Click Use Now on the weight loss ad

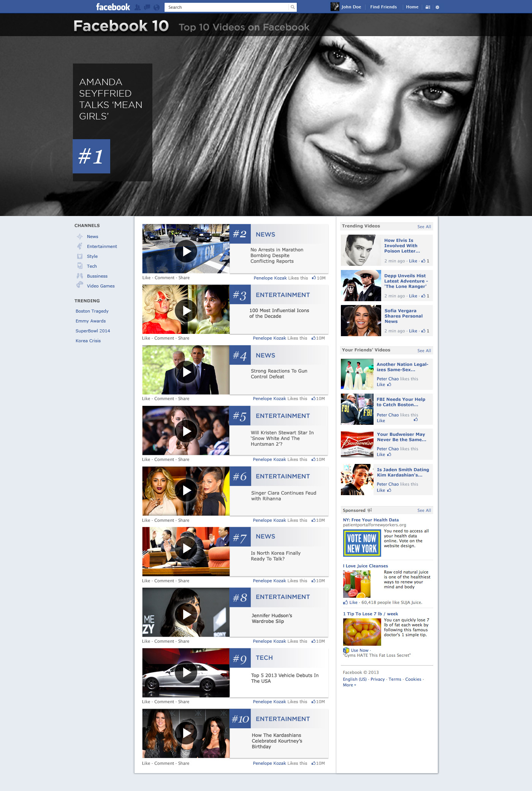(x=359, y=650)
